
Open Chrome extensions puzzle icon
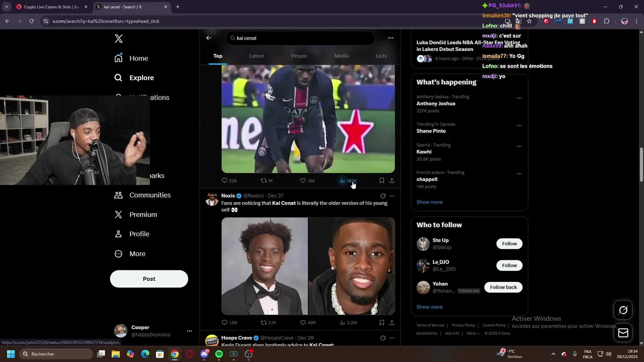click(x=606, y=21)
